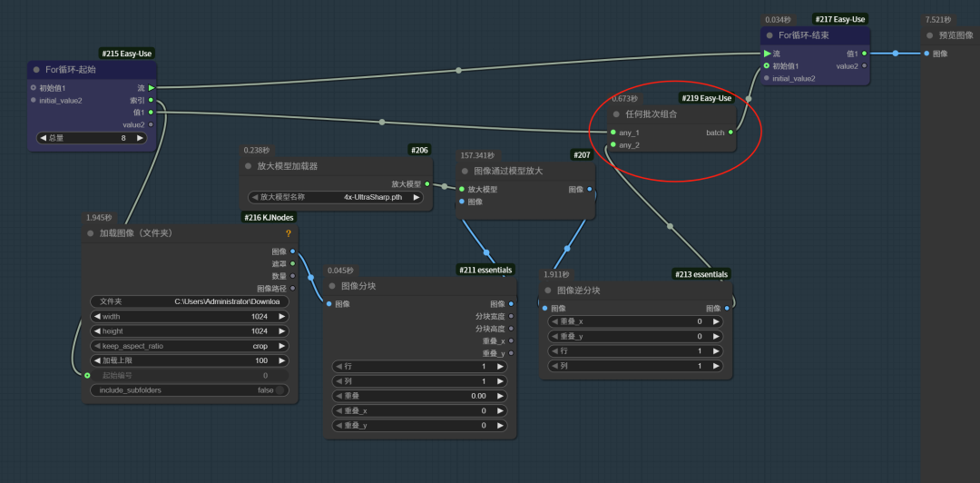Screen dimensions: 980x483
Task: Toggle the include_subfolders switch
Action: click(281, 390)
